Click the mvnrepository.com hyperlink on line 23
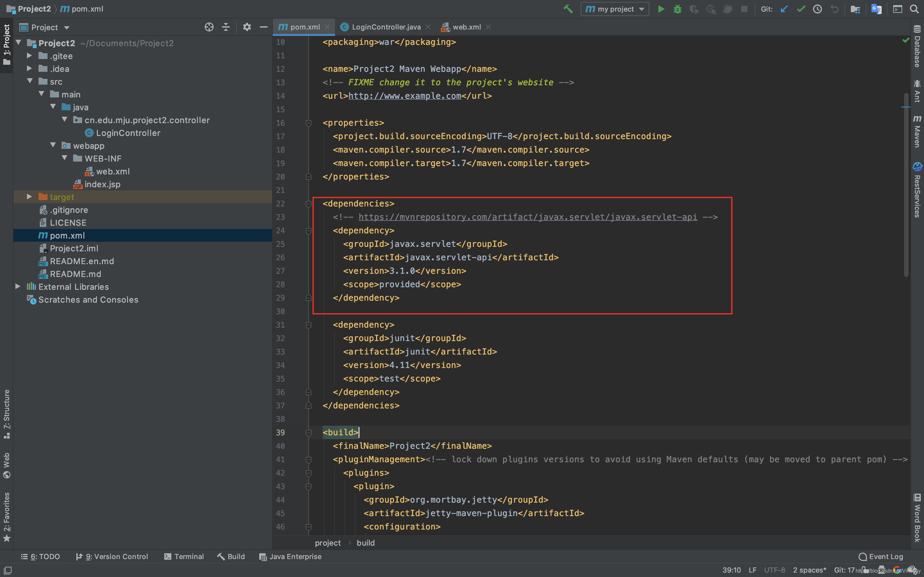Image resolution: width=924 pixels, height=577 pixels. (527, 217)
